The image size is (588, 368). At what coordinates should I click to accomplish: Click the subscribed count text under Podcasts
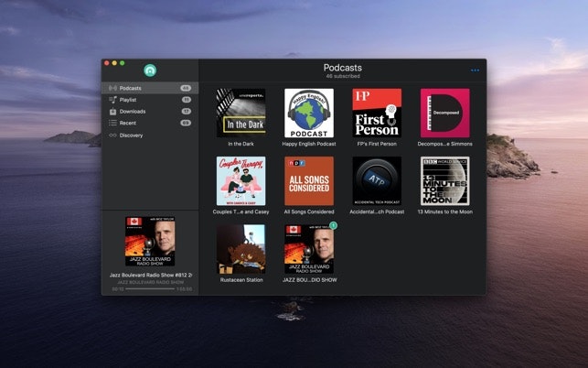[343, 76]
